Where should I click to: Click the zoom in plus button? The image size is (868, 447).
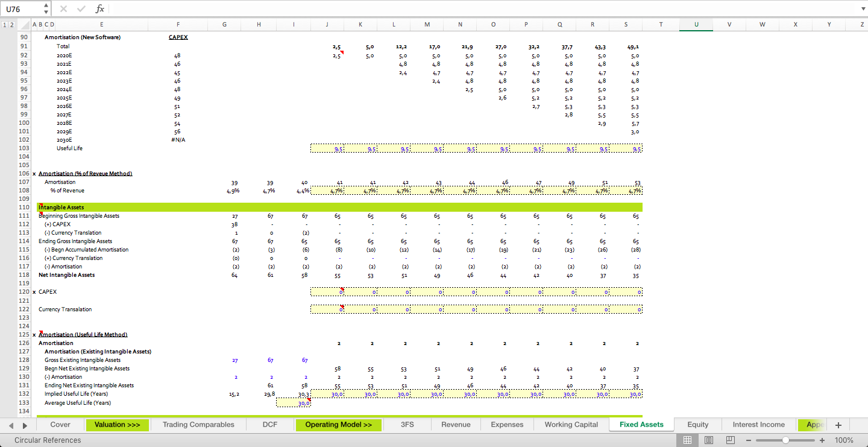tap(822, 440)
